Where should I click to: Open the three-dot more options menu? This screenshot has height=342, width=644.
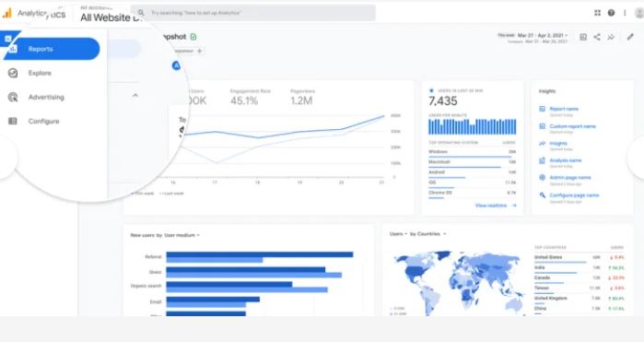click(x=625, y=13)
